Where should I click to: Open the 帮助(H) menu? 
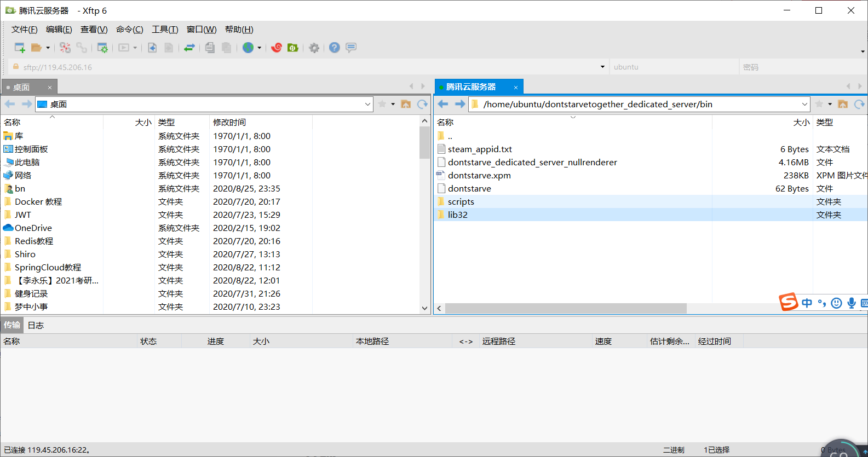coord(239,30)
